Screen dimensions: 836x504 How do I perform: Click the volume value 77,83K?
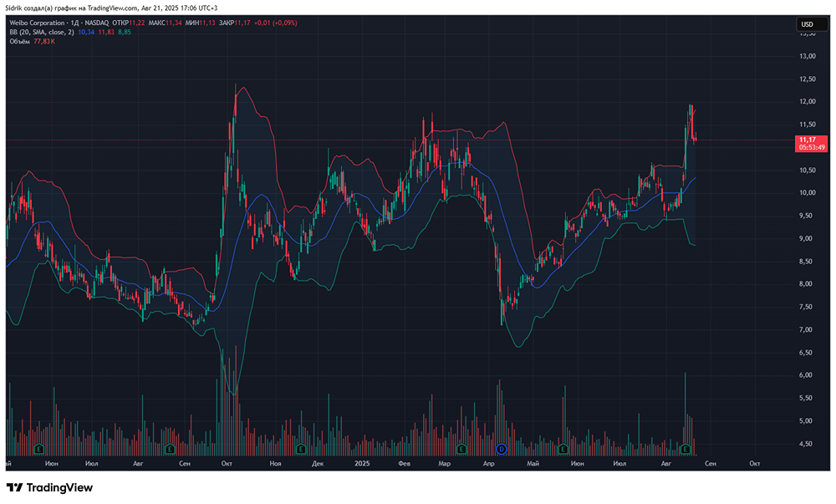click(x=44, y=41)
